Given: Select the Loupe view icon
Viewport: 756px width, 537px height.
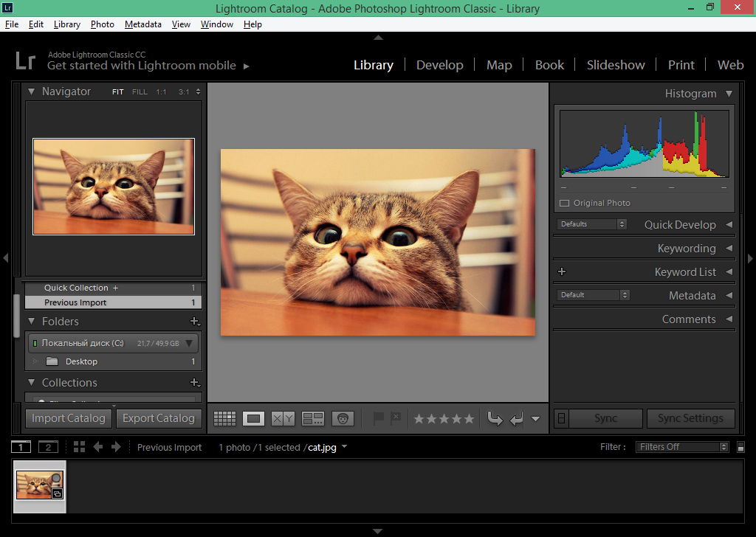Looking at the screenshot, I should coord(253,418).
